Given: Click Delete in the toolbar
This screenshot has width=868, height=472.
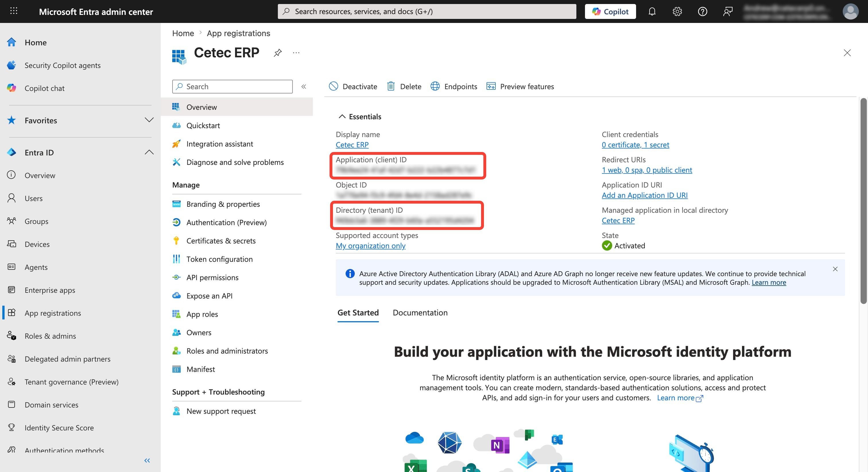Looking at the screenshot, I should coord(404,87).
